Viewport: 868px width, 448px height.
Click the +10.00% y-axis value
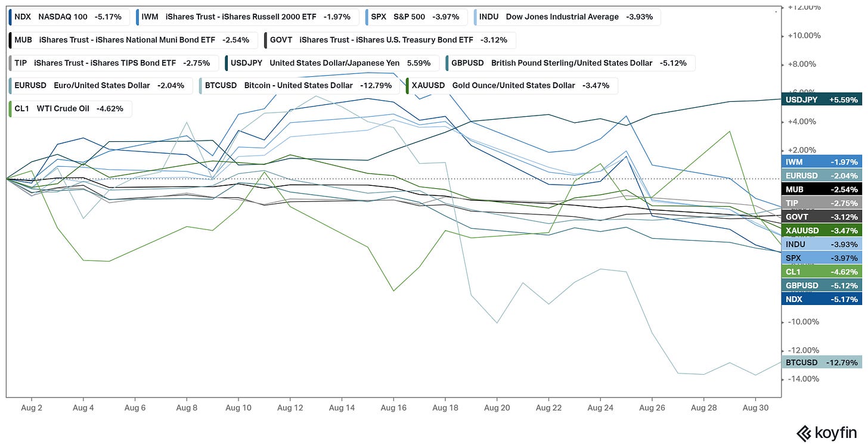(x=805, y=35)
